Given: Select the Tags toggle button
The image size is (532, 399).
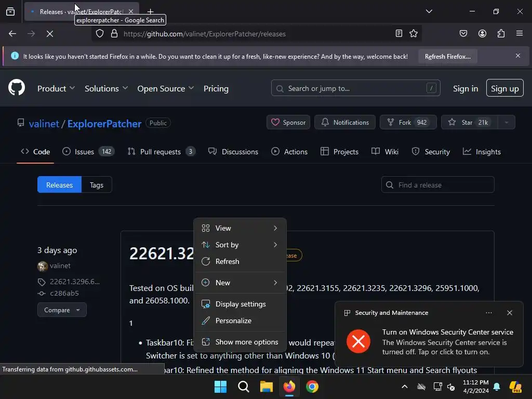Looking at the screenshot, I should [x=97, y=184].
